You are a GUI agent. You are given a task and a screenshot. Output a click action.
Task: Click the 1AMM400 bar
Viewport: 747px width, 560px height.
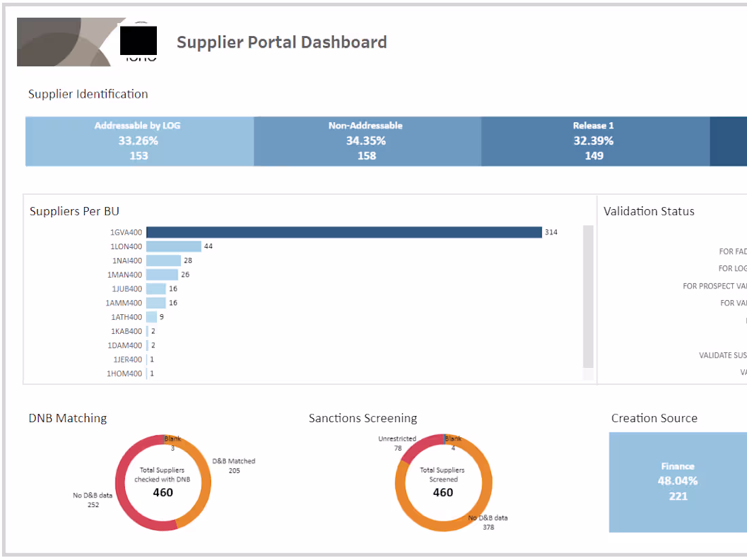[x=156, y=303]
